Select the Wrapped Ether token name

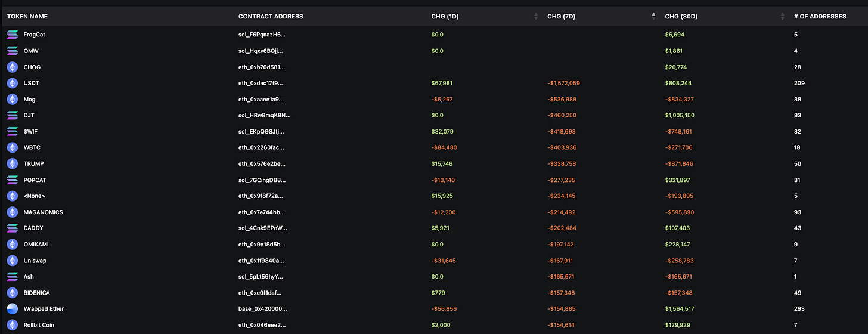44,309
